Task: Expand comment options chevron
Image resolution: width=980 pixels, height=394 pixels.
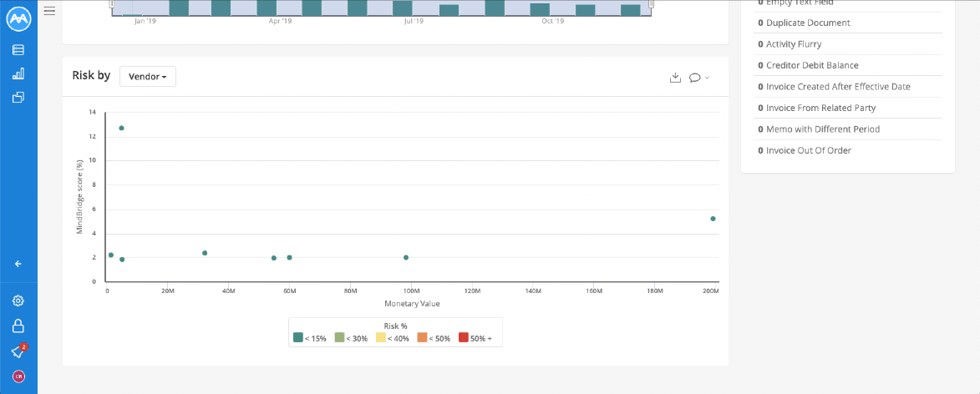Action: pyautogui.click(x=707, y=78)
